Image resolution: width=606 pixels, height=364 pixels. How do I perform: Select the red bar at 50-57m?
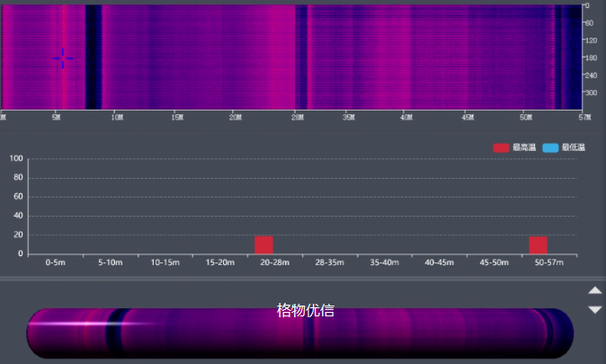[538, 244]
